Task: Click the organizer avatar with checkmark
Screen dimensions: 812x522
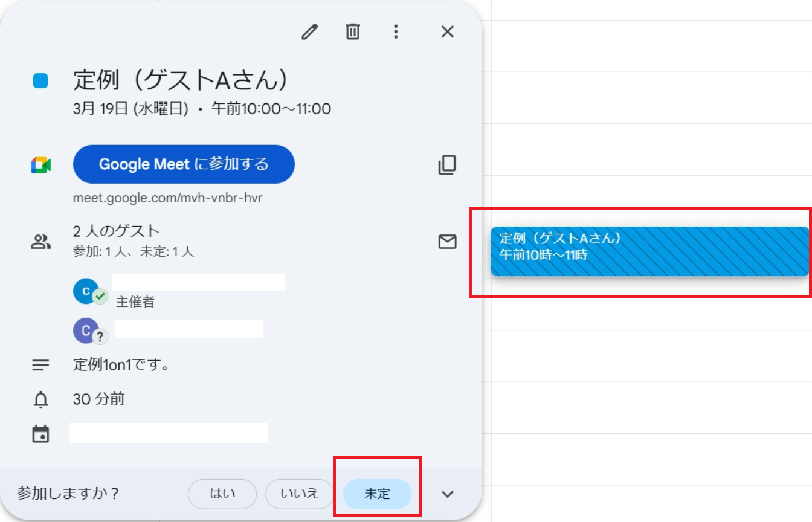Action: pyautogui.click(x=86, y=291)
